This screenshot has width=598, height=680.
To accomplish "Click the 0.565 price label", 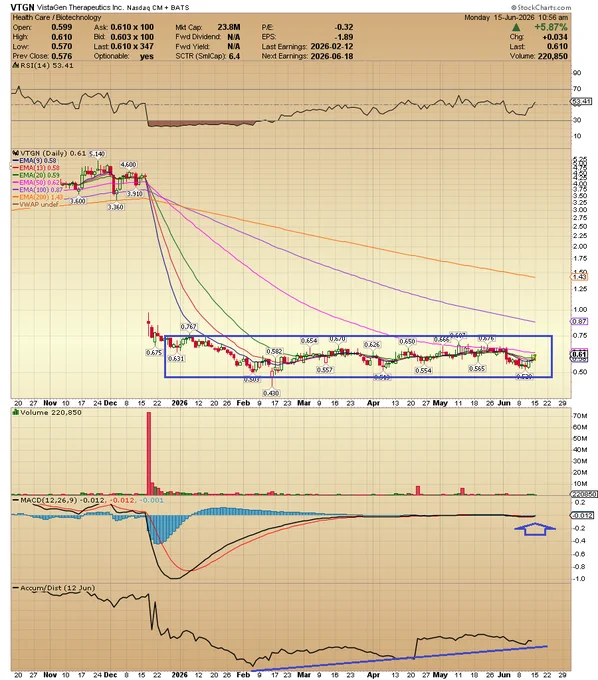I will pyautogui.click(x=477, y=368).
